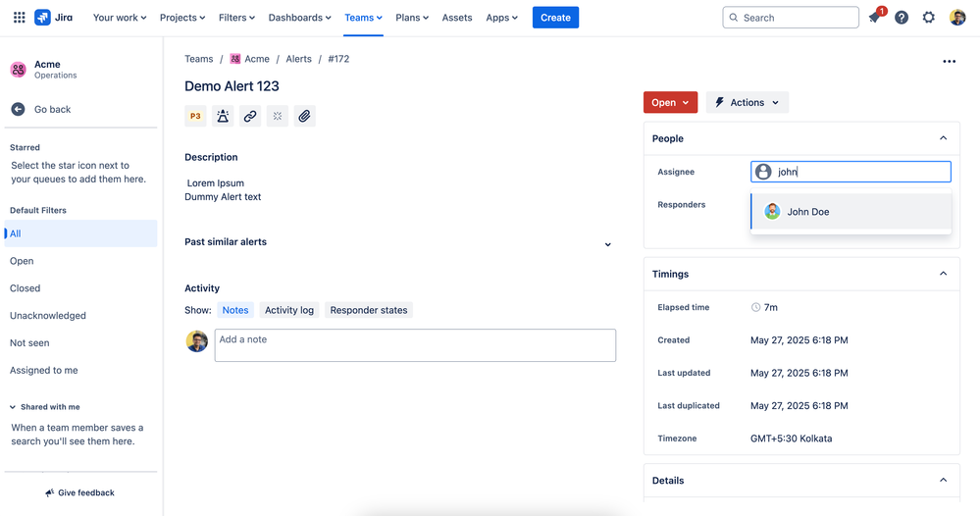Image resolution: width=980 pixels, height=516 pixels.
Task: Click the Give feedback link
Action: coord(80,492)
